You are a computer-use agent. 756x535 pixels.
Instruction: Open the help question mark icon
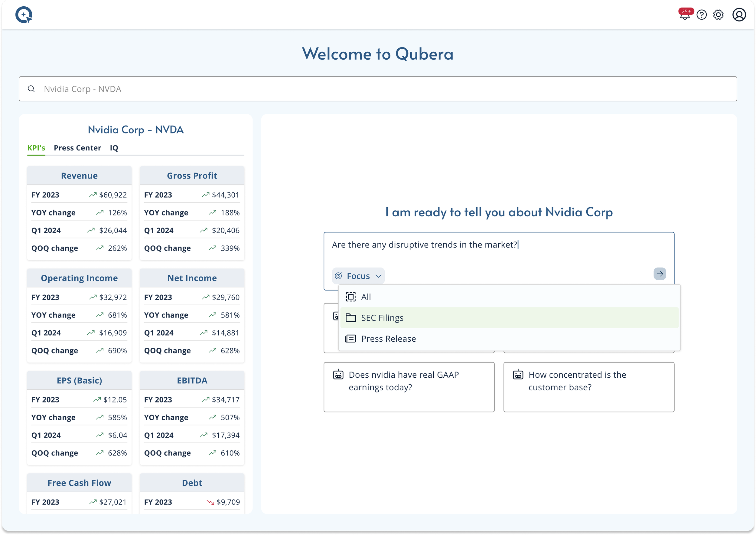click(701, 15)
